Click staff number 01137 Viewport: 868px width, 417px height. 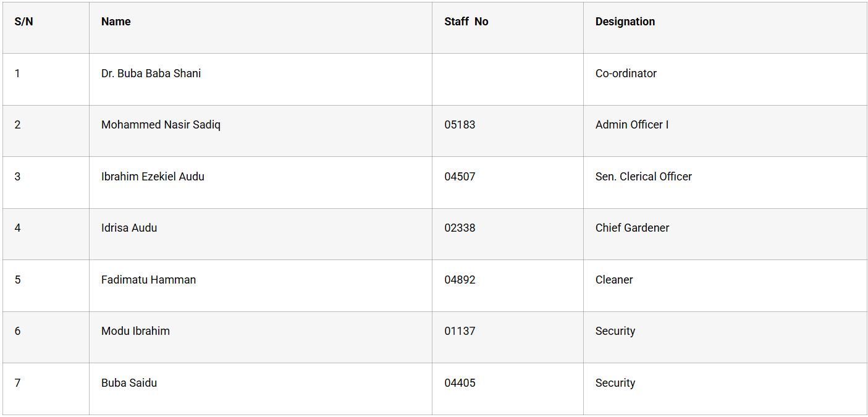(460, 331)
